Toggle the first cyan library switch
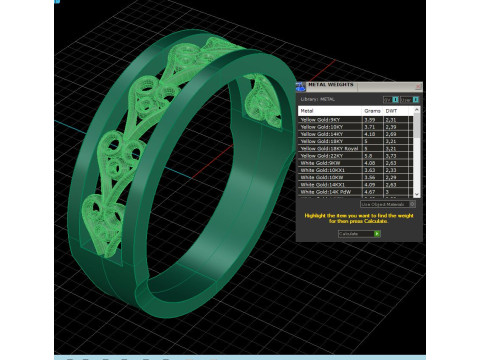480x360 pixels. 391,99
